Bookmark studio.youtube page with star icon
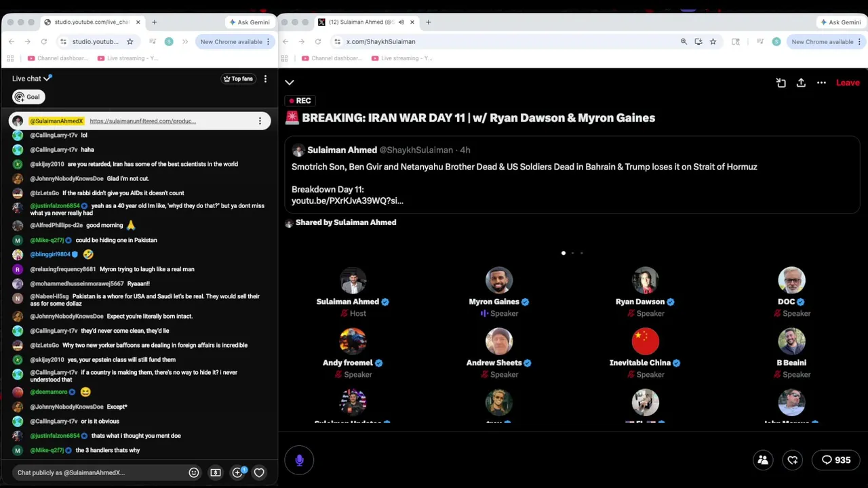 click(x=130, y=41)
